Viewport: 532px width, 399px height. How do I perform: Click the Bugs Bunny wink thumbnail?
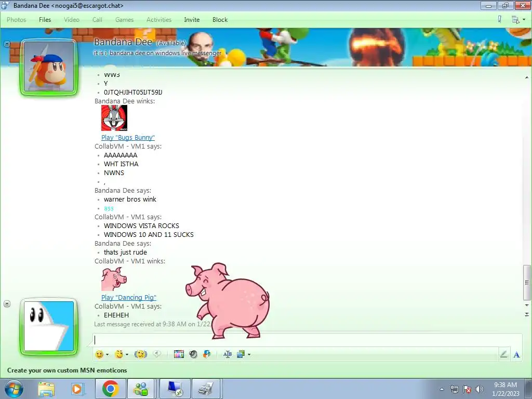114,118
